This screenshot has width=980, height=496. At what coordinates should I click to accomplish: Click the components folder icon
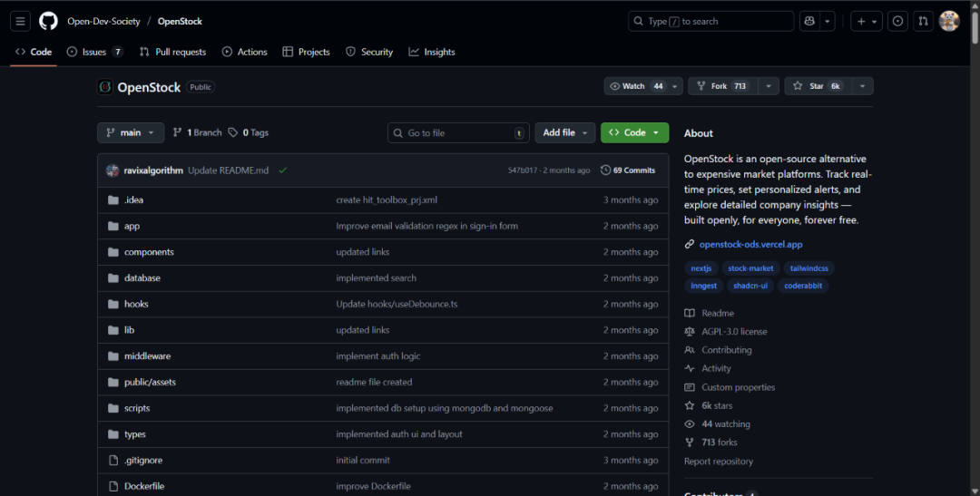[x=113, y=252]
